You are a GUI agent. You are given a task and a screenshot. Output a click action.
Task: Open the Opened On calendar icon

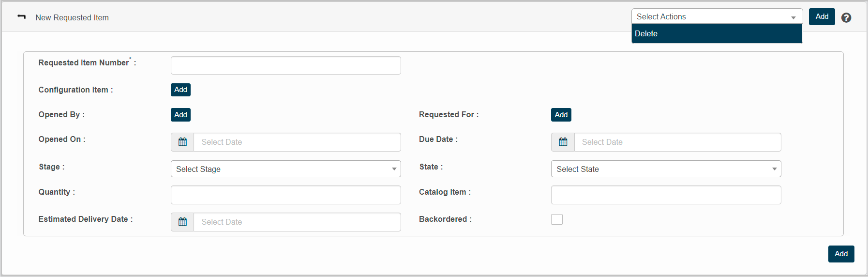coord(182,142)
